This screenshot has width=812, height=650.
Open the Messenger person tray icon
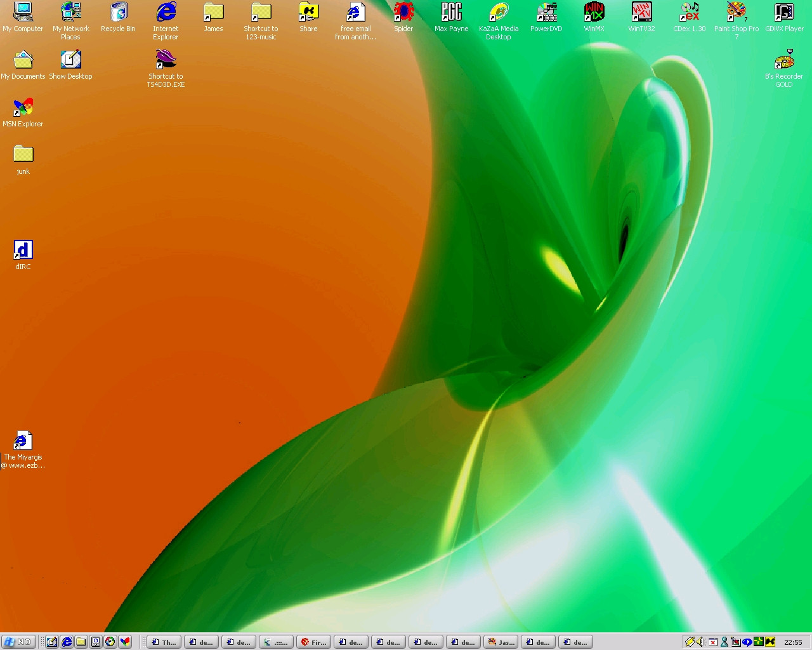724,642
